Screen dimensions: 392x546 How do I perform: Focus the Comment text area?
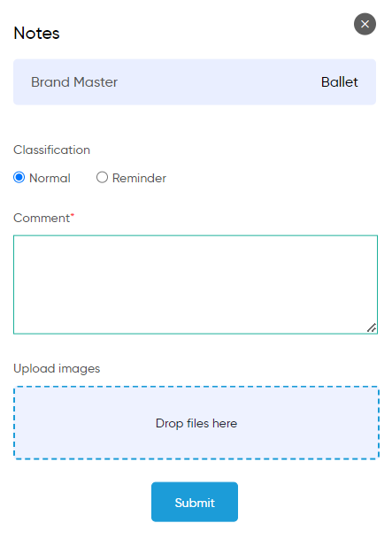click(x=196, y=284)
